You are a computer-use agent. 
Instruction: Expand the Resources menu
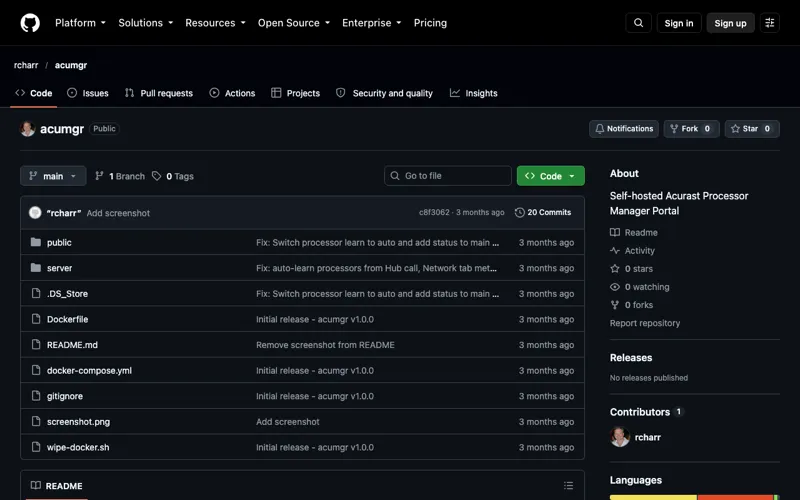point(215,23)
